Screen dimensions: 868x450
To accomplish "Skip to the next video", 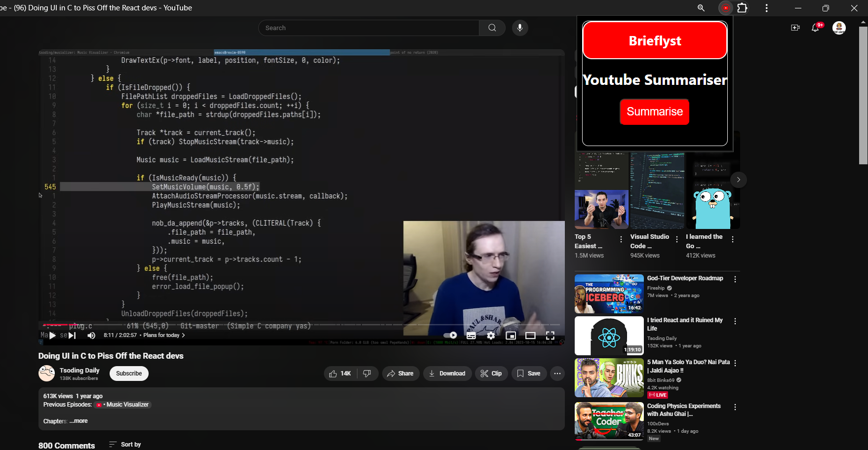I will pos(73,336).
